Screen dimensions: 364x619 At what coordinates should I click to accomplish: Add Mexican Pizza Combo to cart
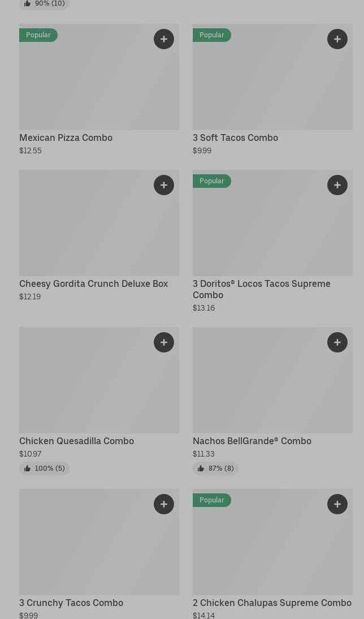164,39
